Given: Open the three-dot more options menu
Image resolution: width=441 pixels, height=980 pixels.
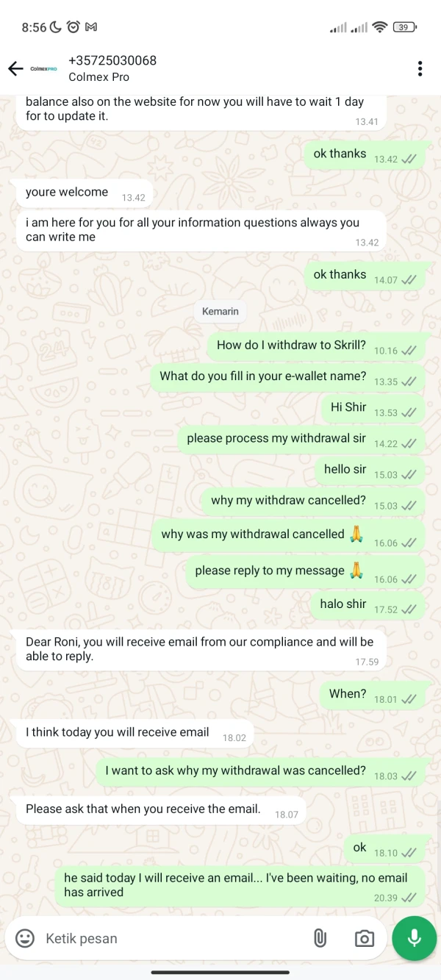Looking at the screenshot, I should coord(420,68).
